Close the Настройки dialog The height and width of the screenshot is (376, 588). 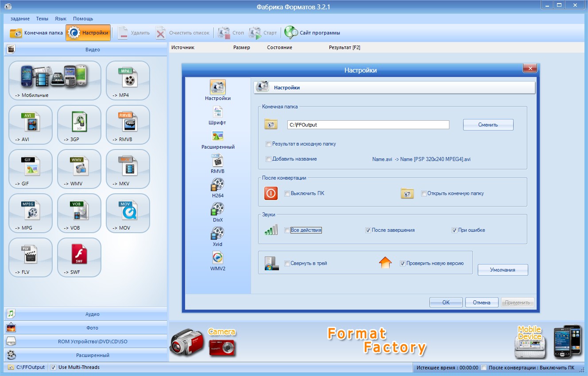click(530, 68)
